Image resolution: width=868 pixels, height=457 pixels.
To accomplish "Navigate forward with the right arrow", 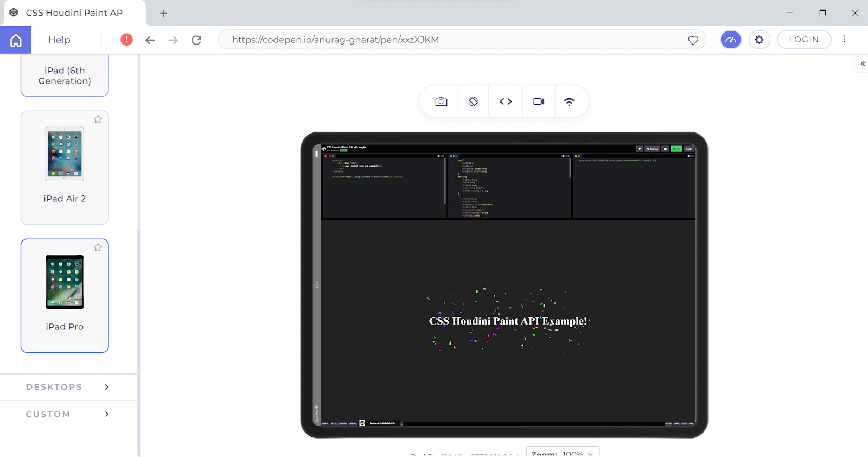I will tap(173, 40).
